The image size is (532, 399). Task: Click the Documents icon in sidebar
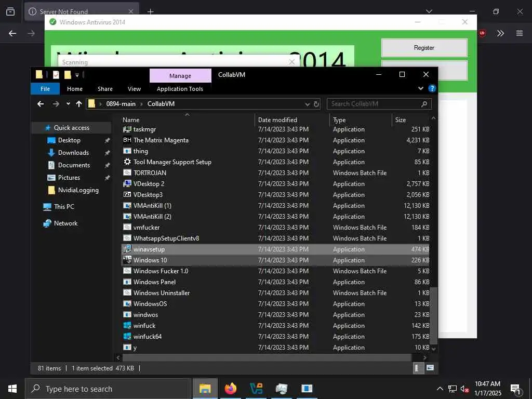tap(51, 165)
